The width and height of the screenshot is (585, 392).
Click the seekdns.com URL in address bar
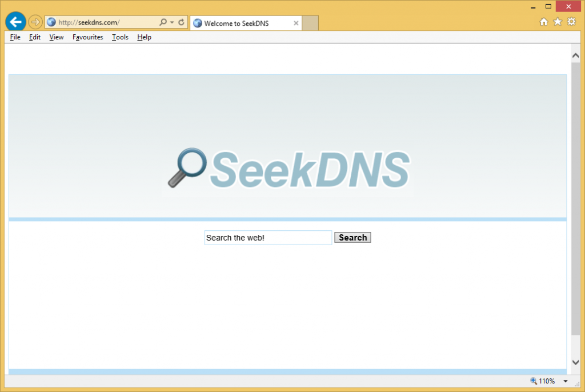point(89,22)
